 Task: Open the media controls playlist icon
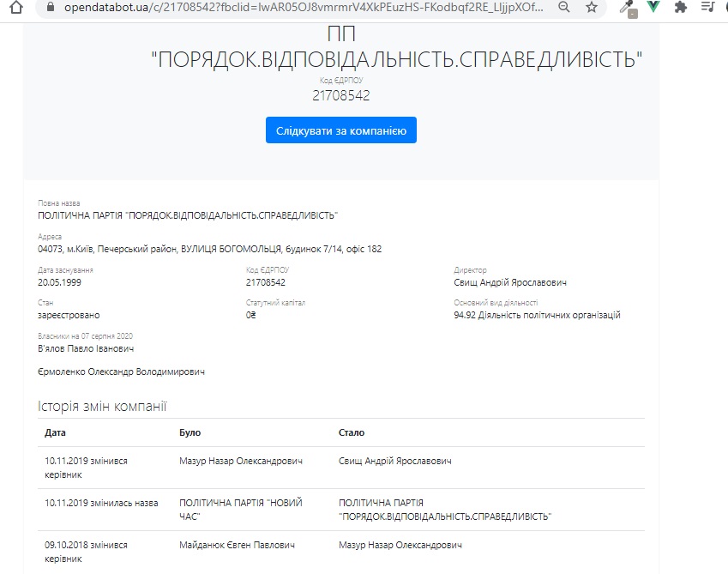click(707, 7)
